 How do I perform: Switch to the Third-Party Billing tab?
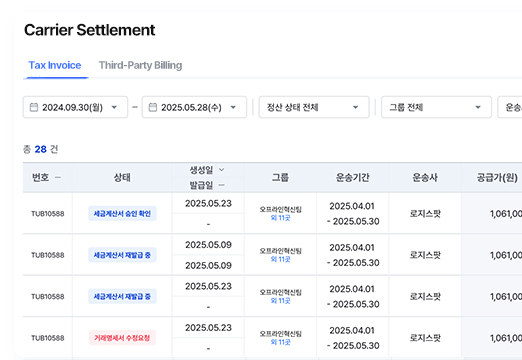(x=140, y=65)
